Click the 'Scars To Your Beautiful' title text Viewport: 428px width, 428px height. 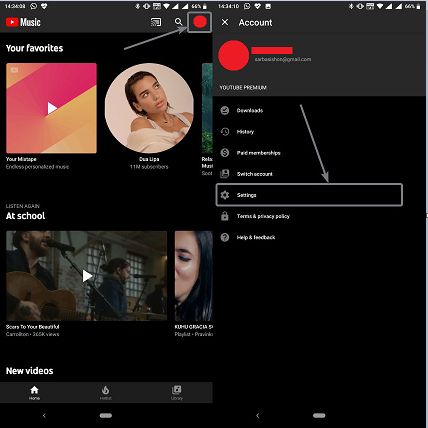(33, 327)
